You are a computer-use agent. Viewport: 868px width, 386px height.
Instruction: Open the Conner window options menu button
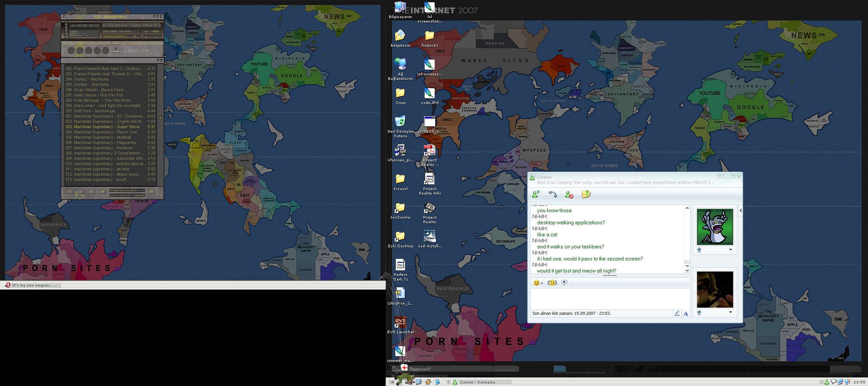pyautogui.click(x=719, y=176)
